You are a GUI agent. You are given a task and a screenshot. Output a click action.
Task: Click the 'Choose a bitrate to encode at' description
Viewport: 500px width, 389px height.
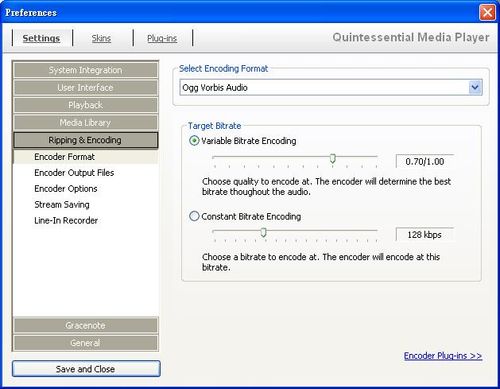click(321, 262)
